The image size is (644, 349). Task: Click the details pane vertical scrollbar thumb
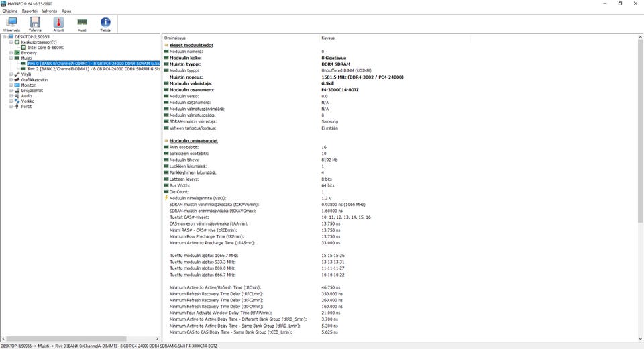click(x=640, y=132)
